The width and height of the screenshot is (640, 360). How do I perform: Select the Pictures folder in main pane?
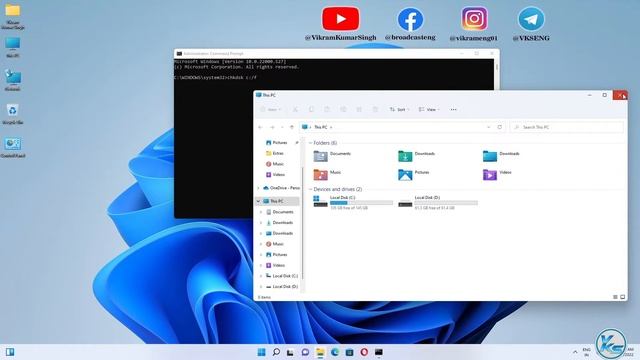(413, 174)
